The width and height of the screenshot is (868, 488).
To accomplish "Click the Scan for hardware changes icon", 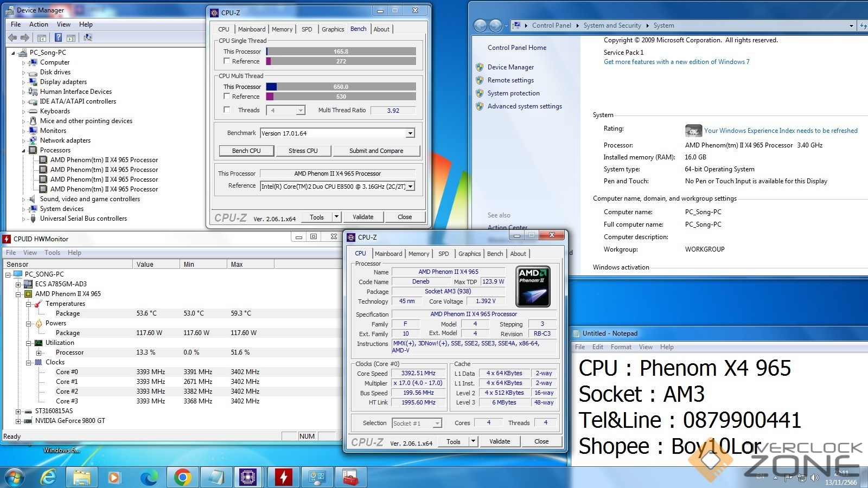I will click(x=88, y=37).
